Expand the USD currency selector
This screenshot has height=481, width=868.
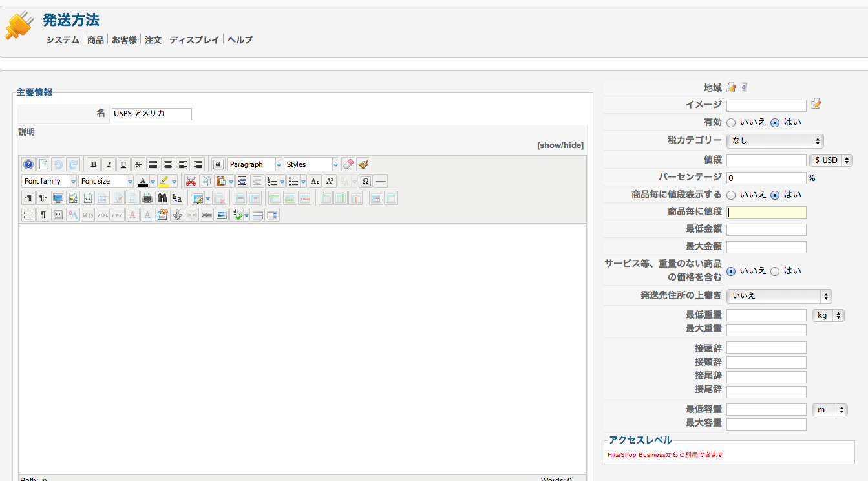(x=831, y=160)
